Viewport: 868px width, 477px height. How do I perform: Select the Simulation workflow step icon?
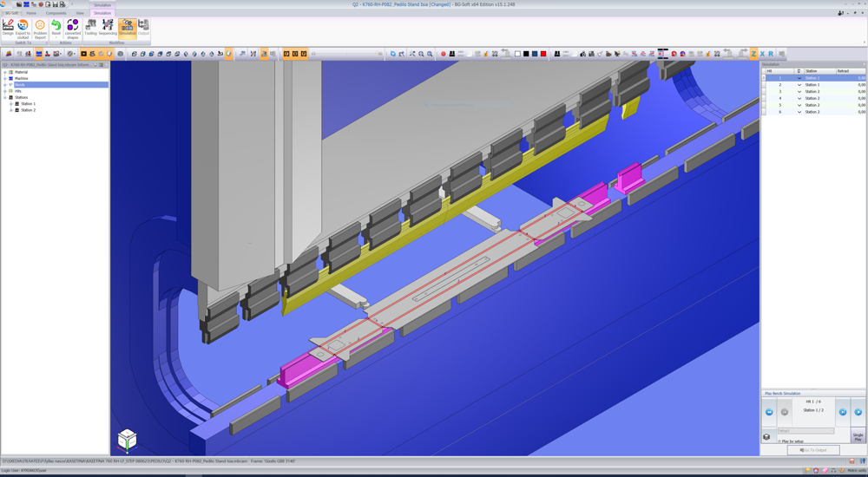pos(128,28)
